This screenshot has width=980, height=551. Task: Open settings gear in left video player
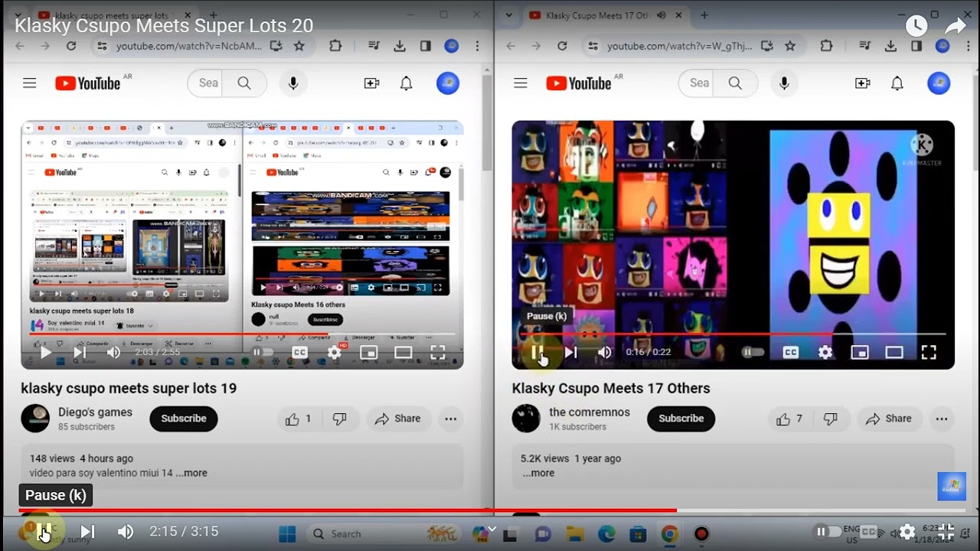click(x=335, y=352)
